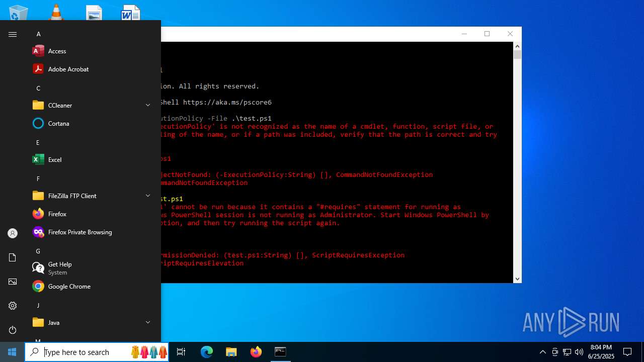This screenshot has width=644, height=362.
Task: Open the Word document desktop icon
Action: click(131, 13)
